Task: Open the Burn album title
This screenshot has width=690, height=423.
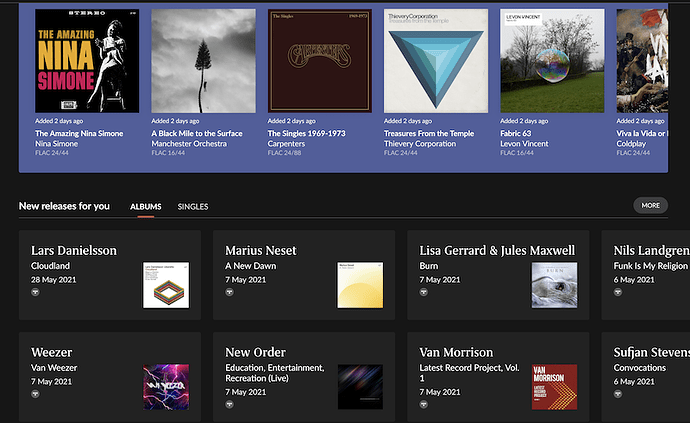Action: pos(429,266)
